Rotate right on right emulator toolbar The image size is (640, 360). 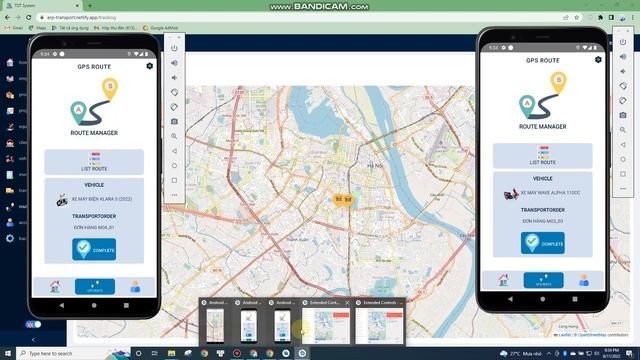coord(623,101)
